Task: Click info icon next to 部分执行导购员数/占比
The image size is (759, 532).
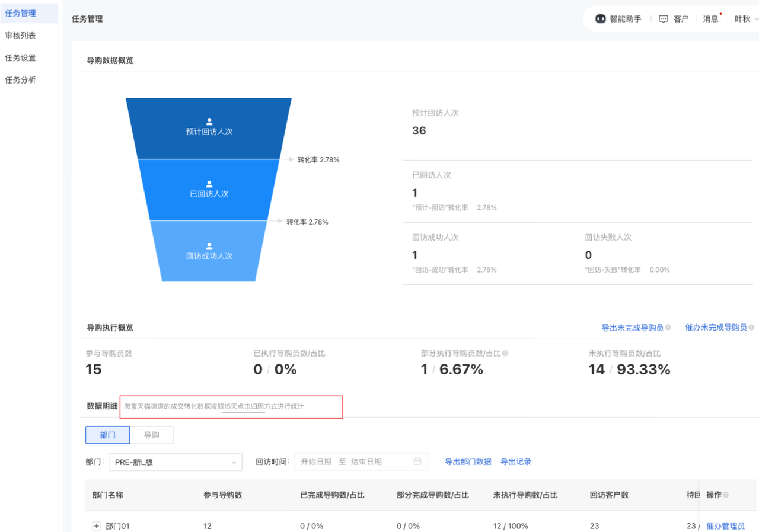Action: tap(505, 353)
